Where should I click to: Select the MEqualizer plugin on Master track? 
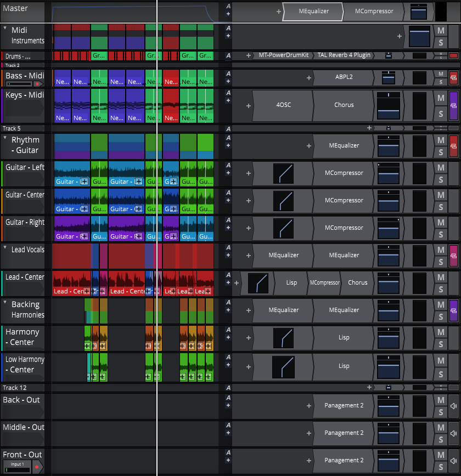point(314,12)
